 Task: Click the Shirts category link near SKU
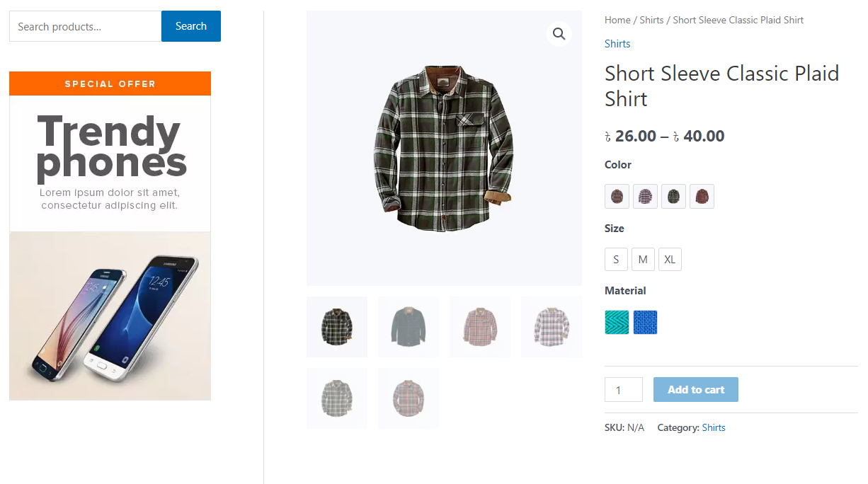point(713,427)
